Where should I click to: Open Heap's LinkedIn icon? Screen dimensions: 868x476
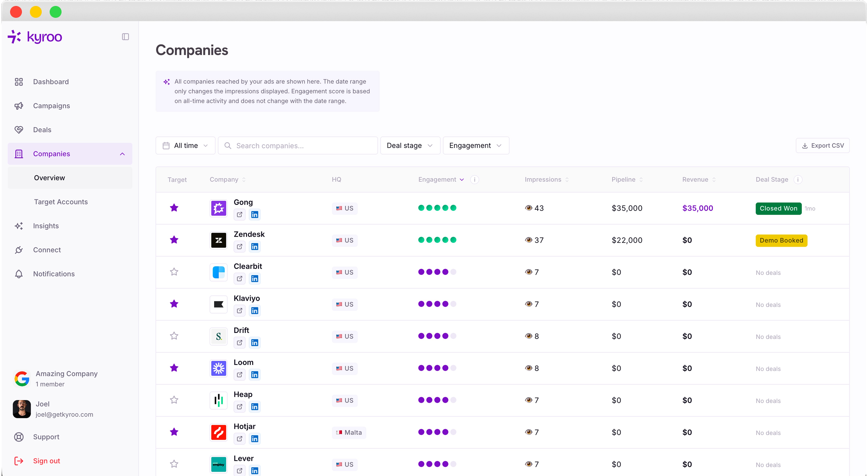coord(255,407)
